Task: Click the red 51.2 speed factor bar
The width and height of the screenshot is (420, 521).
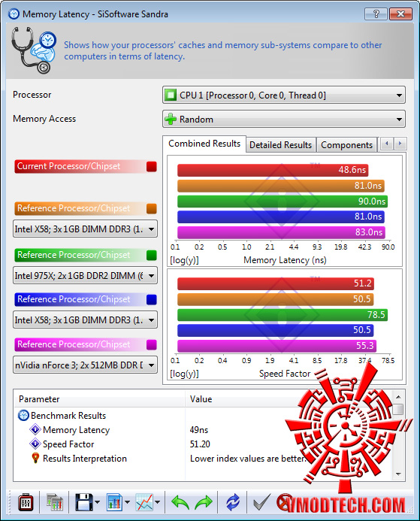Action: (276, 283)
